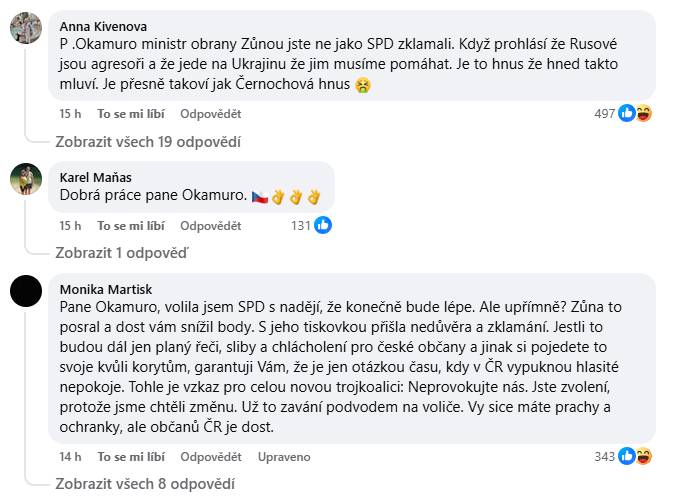Click Monika Martisk's profile avatar
This screenshot has width=696, height=499.
(x=26, y=291)
